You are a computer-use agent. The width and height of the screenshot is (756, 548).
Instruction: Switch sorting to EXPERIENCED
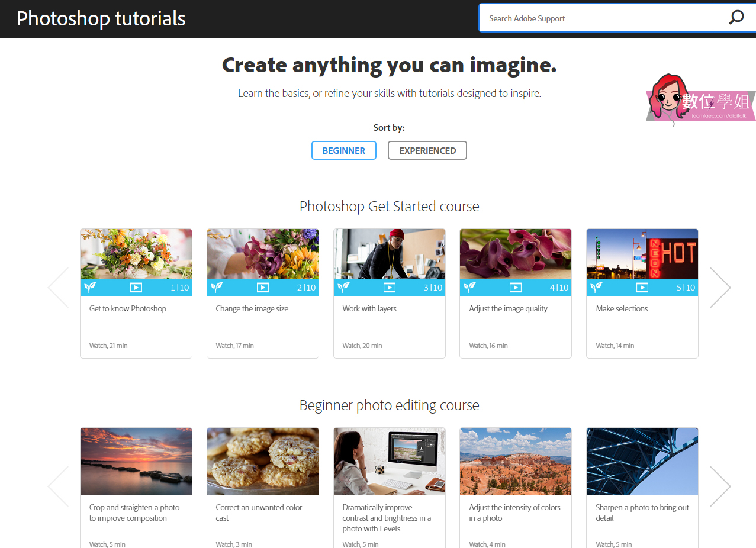(x=427, y=150)
